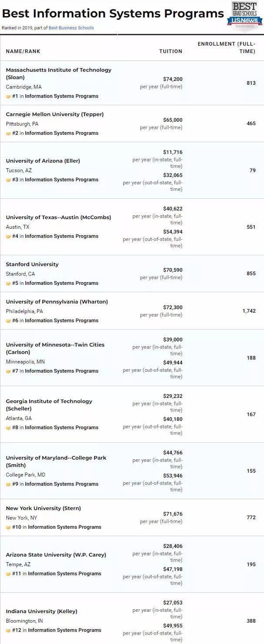Click the TUITION column header

(170, 51)
